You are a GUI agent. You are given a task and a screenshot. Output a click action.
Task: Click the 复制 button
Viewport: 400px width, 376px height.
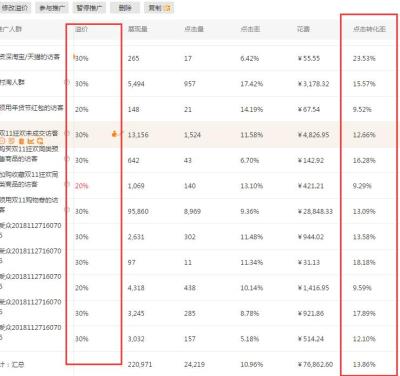pyautogui.click(x=159, y=8)
